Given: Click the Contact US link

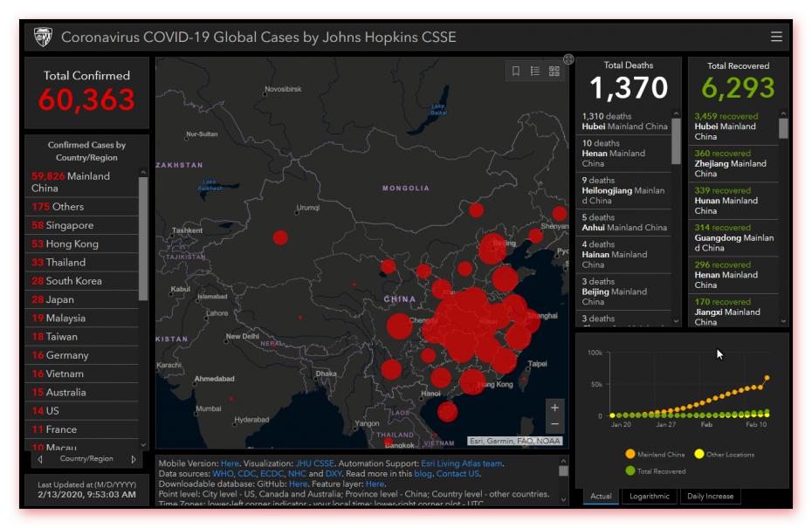Looking at the screenshot, I should (458, 474).
